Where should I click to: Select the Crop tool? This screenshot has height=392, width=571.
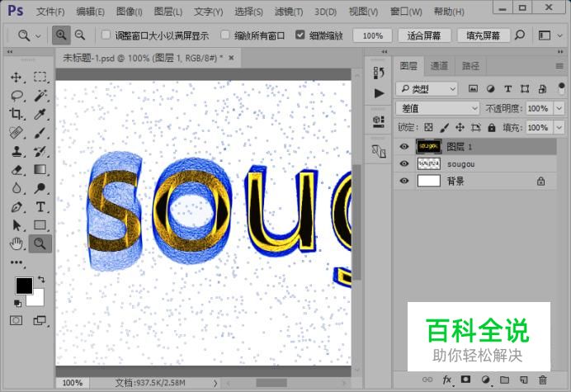16,114
